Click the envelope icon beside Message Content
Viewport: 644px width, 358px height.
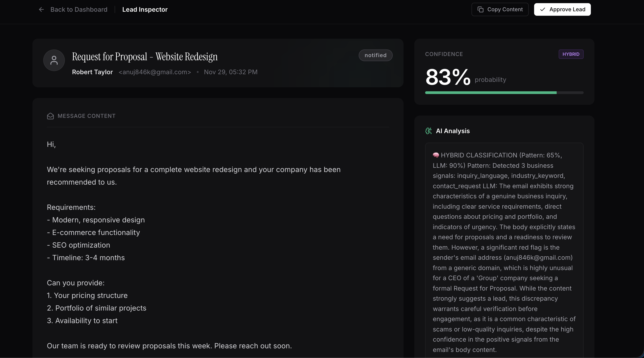point(50,116)
